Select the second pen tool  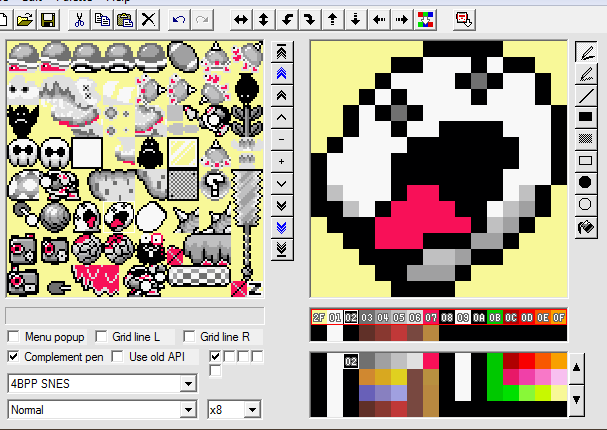[x=586, y=74]
